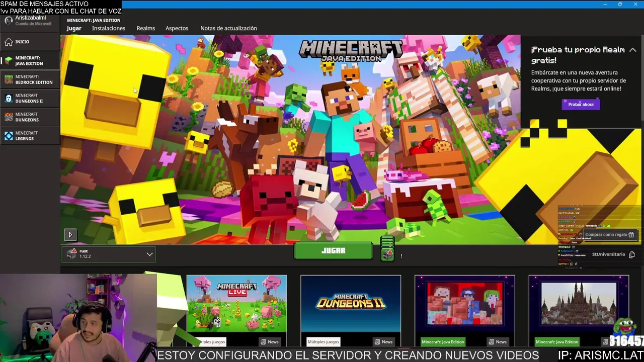
Task: Open the Minecraft Dungeons II news card
Action: (351, 311)
